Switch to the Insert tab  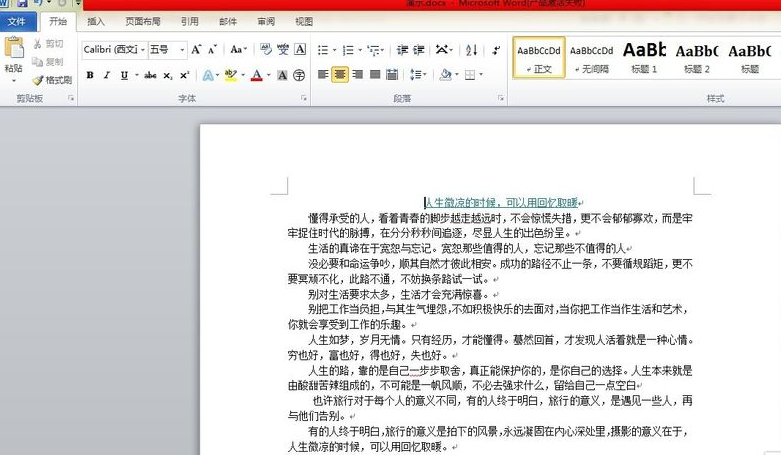(x=96, y=21)
